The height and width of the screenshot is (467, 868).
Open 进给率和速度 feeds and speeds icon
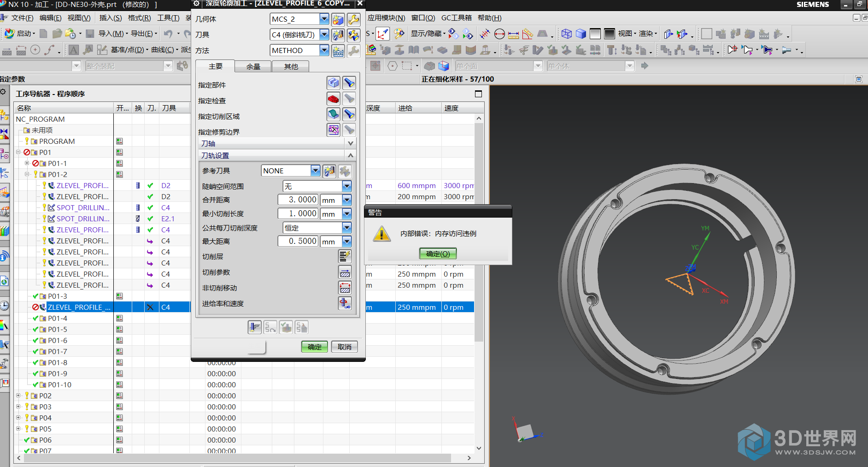(x=345, y=303)
